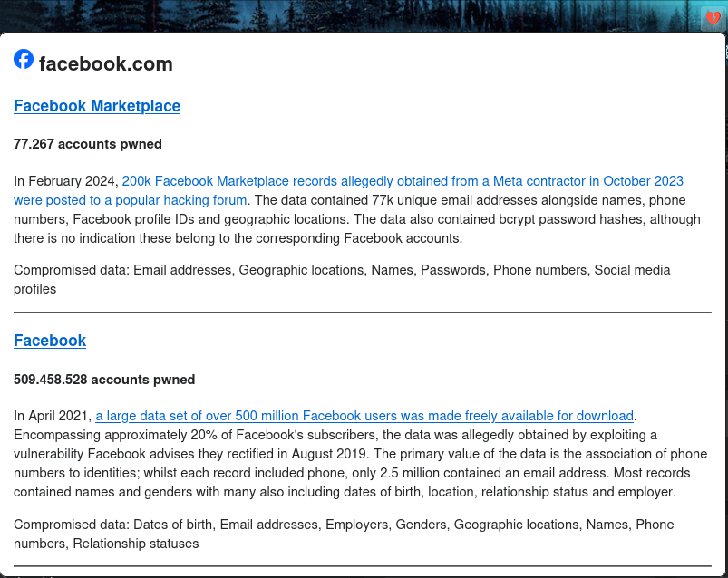Image resolution: width=728 pixels, height=578 pixels.
Task: Click the facebook.com heading title
Action: [x=106, y=63]
